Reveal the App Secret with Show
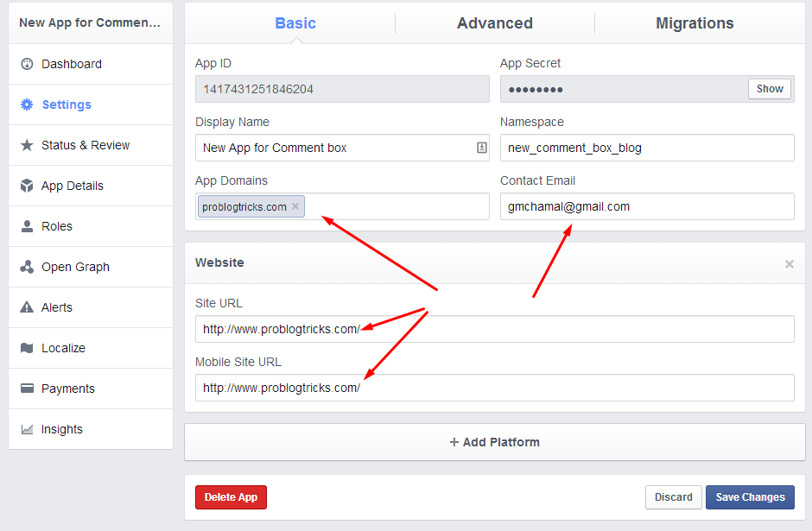Screen dimensions: 812x531 769,88
